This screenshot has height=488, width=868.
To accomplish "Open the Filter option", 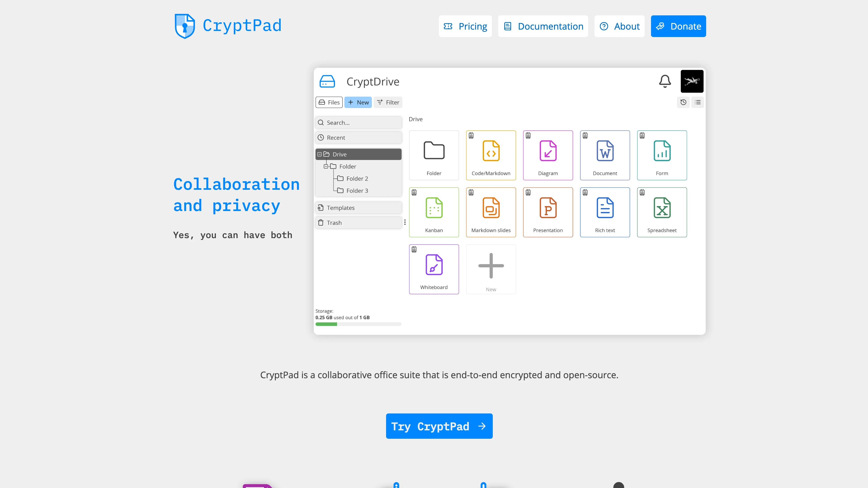I will 388,102.
